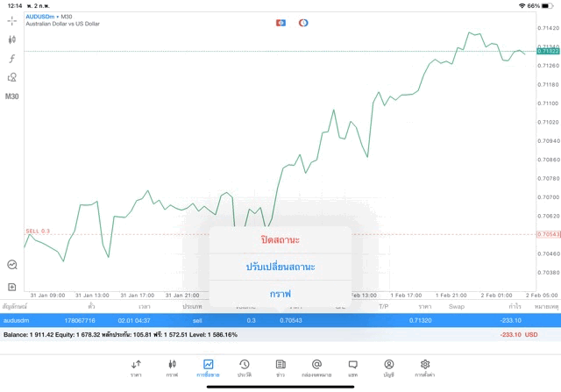
Task: Tap the AUDUSDm symbol title
Action: pyautogui.click(x=41, y=16)
